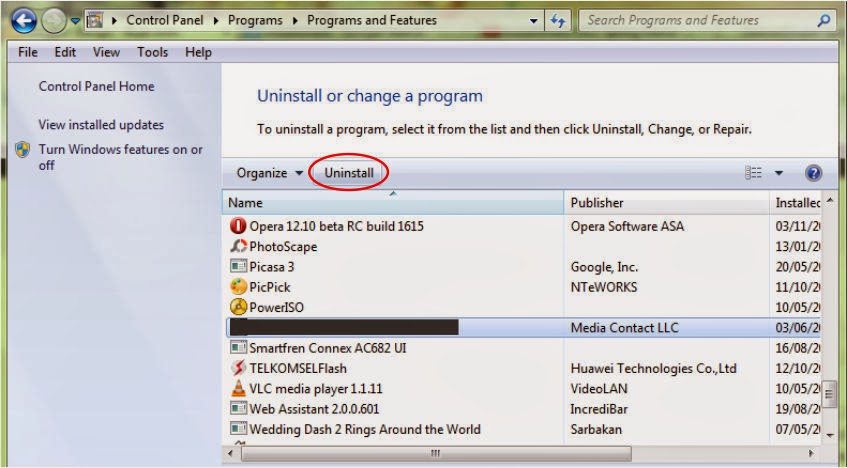Sort by the Name column header
The image size is (847, 468).
pyautogui.click(x=393, y=203)
